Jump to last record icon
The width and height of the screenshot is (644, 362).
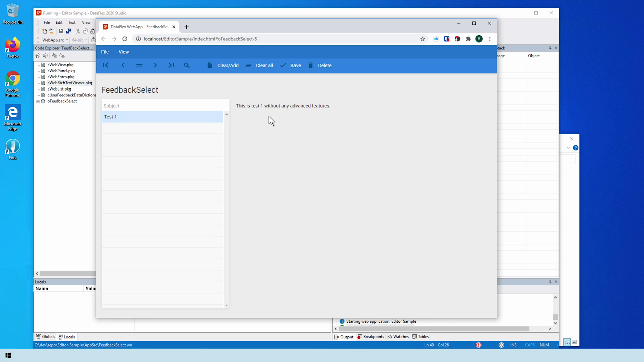(171, 65)
